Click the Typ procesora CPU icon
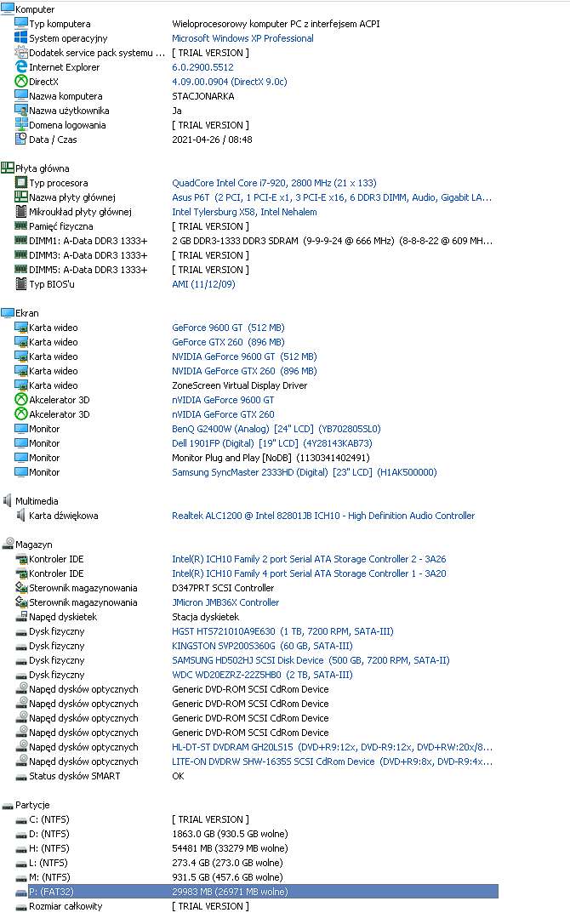Image resolution: width=570 pixels, height=924 pixels. click(21, 183)
